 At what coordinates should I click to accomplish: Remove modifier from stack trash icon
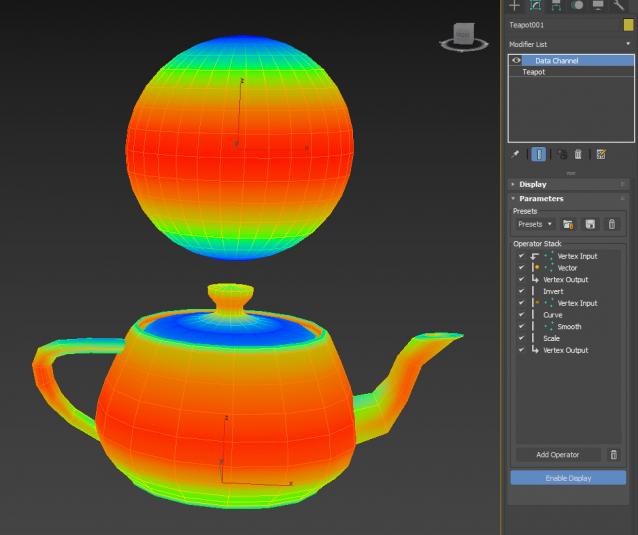[x=578, y=154]
